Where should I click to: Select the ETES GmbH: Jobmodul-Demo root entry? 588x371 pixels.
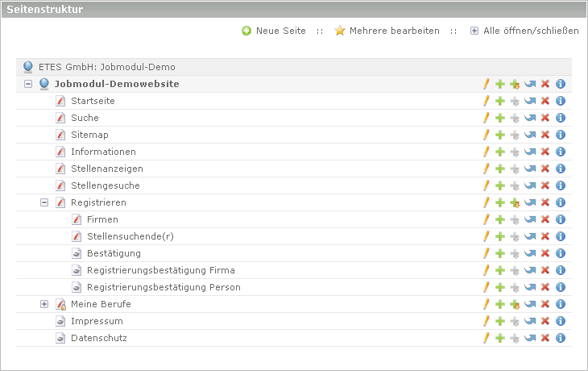click(107, 67)
